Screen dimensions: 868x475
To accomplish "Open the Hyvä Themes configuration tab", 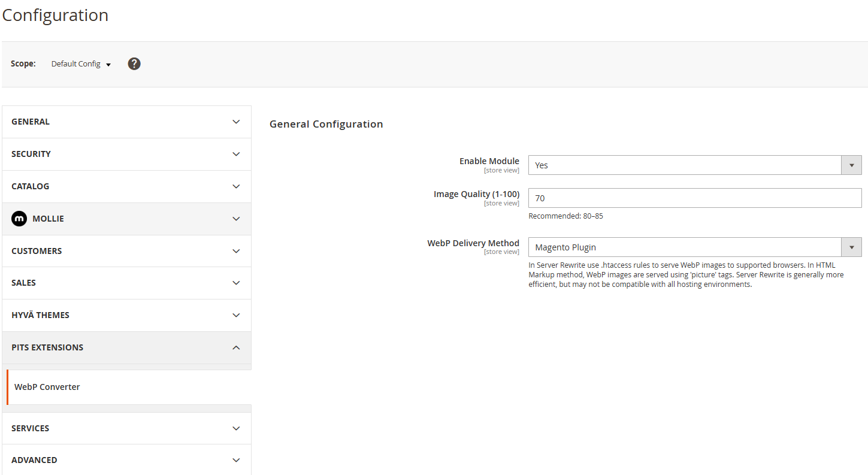I will coord(40,315).
